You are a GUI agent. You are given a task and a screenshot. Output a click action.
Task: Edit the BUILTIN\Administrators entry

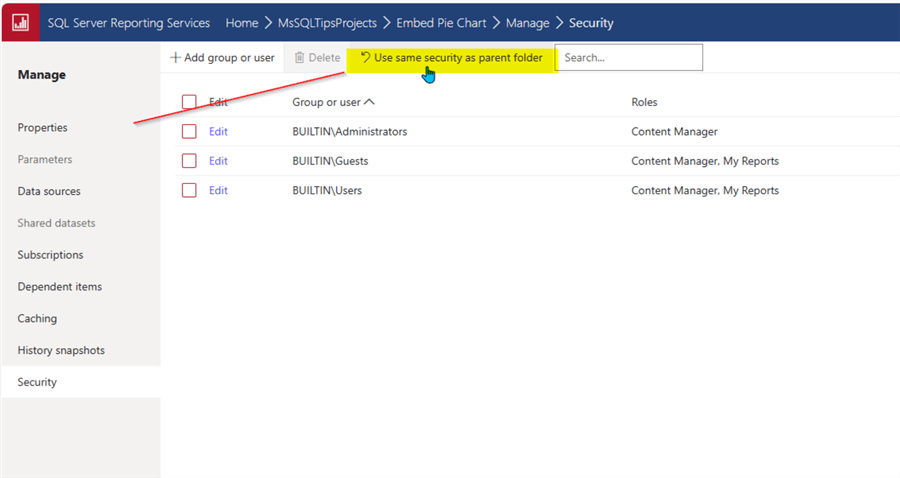[218, 131]
